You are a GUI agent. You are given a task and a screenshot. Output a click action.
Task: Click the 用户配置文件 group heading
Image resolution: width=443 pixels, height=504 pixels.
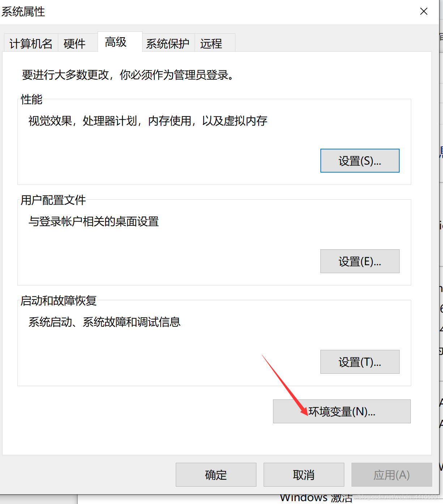[x=53, y=200]
